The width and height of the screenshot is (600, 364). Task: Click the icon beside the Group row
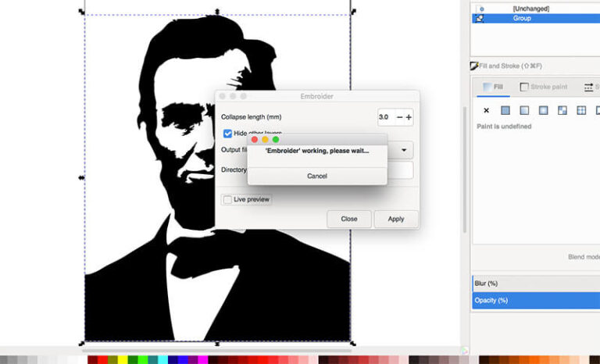(480, 19)
